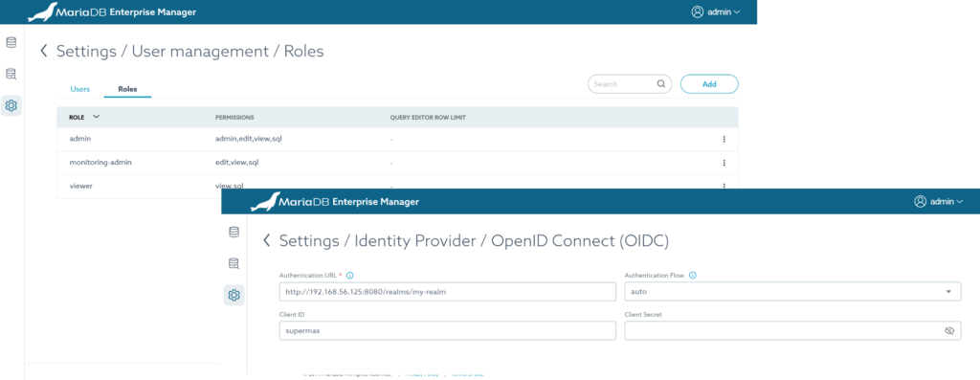Go back using arrow beside Settings / User management

[x=44, y=52]
